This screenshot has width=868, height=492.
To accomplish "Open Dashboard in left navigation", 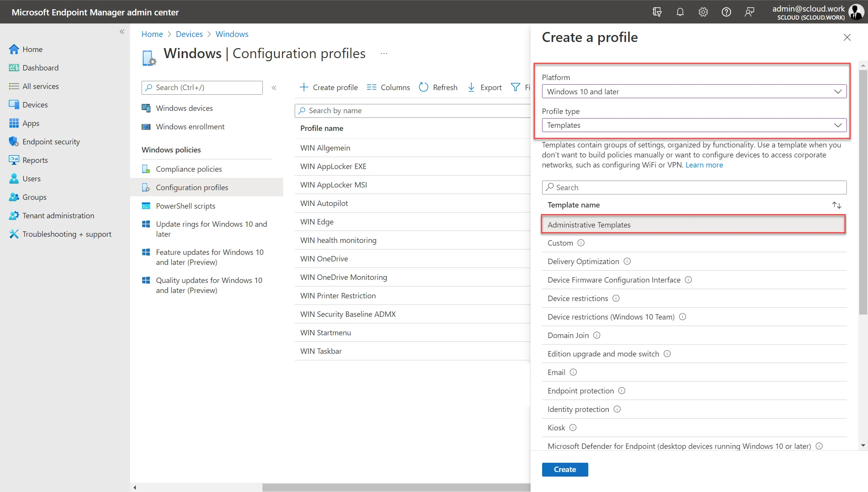I will point(40,68).
